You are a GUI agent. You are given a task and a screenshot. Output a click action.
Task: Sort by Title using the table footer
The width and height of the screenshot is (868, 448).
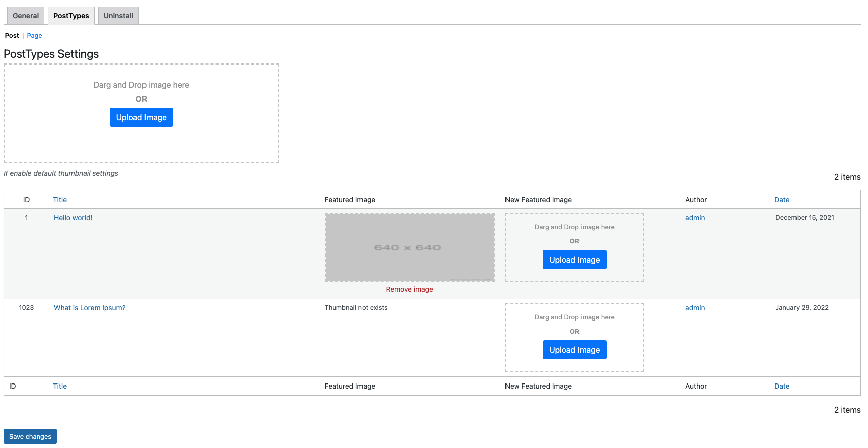point(60,386)
